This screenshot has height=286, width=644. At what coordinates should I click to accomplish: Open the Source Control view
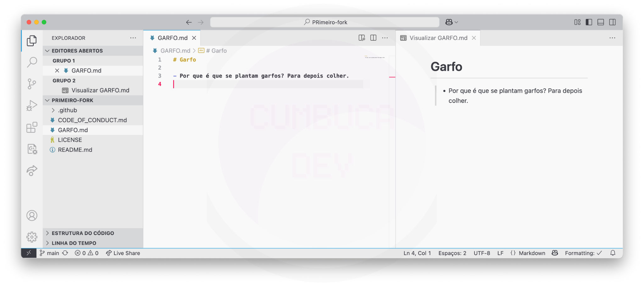32,84
